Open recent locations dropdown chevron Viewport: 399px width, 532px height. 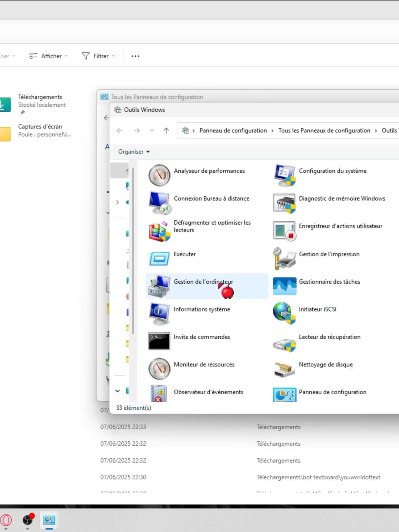click(152, 130)
